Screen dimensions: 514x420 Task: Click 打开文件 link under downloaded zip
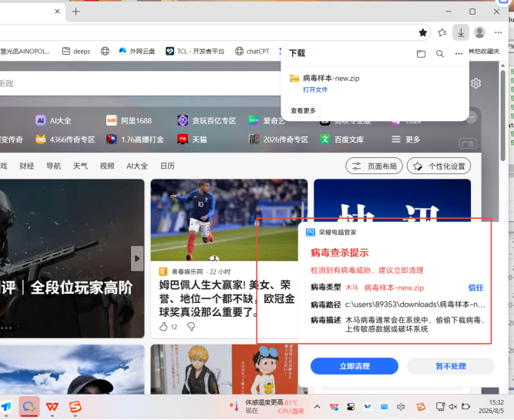tap(315, 89)
